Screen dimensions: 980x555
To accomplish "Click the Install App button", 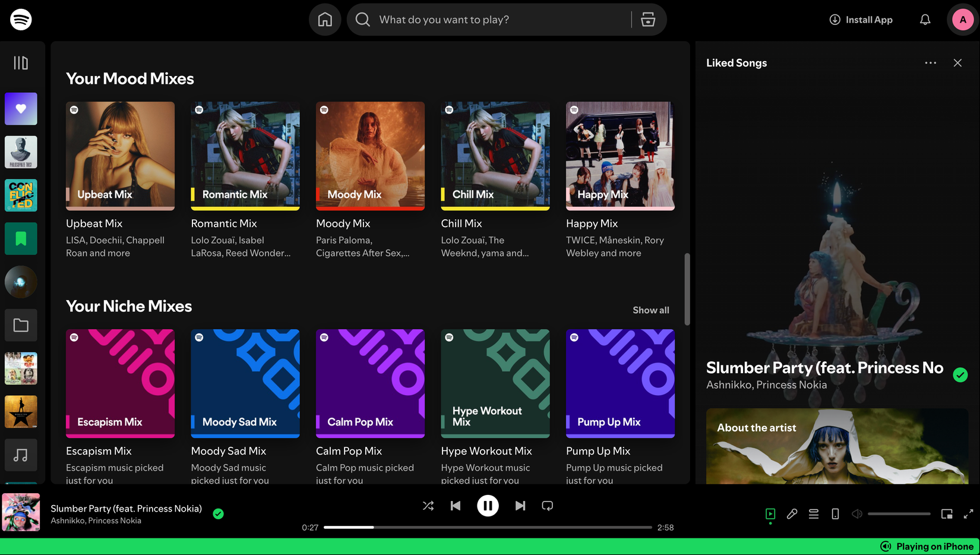I will point(860,19).
